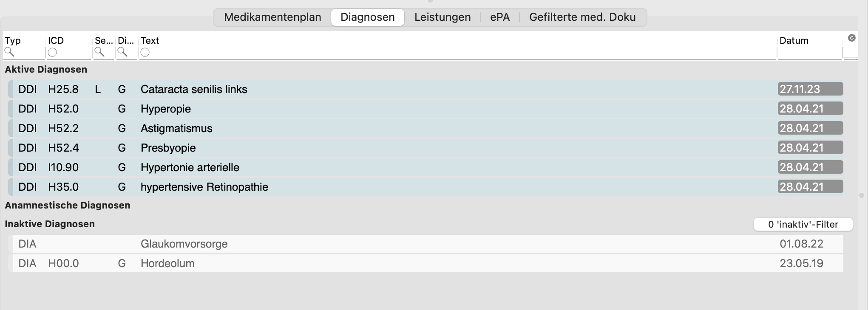868x310 pixels.
Task: Click the 27.11.23 date badge
Action: click(x=810, y=89)
